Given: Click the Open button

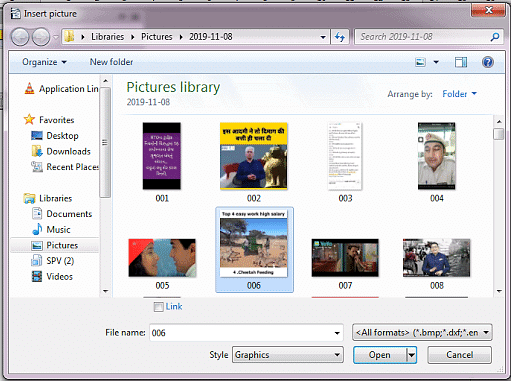Looking at the screenshot, I should 380,355.
